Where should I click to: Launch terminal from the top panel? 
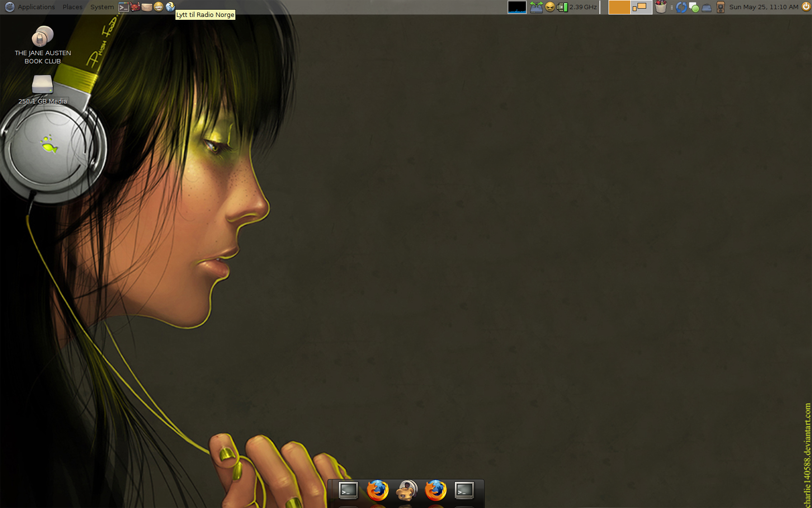click(124, 7)
